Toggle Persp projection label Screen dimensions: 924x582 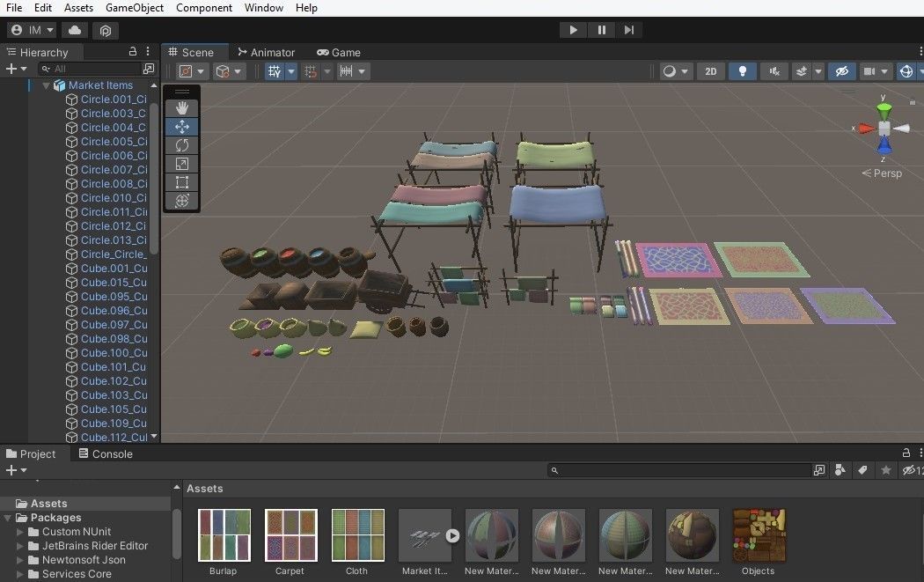882,173
